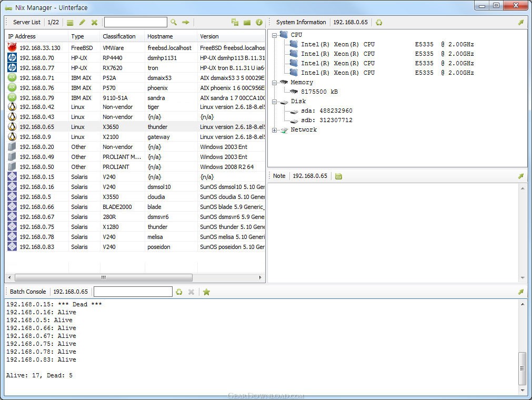Click the server list scroll-left arrow
Image resolution: width=532 pixels, height=400 pixels.
(x=9, y=277)
